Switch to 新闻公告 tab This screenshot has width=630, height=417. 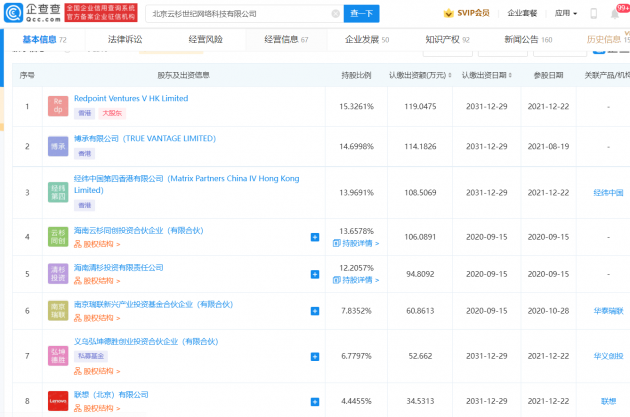528,39
